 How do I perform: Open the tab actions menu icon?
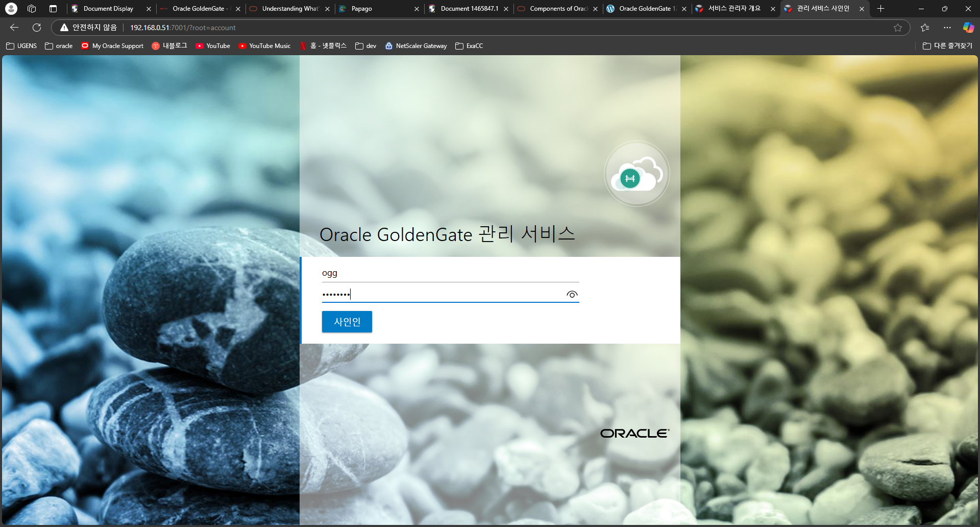coord(53,9)
